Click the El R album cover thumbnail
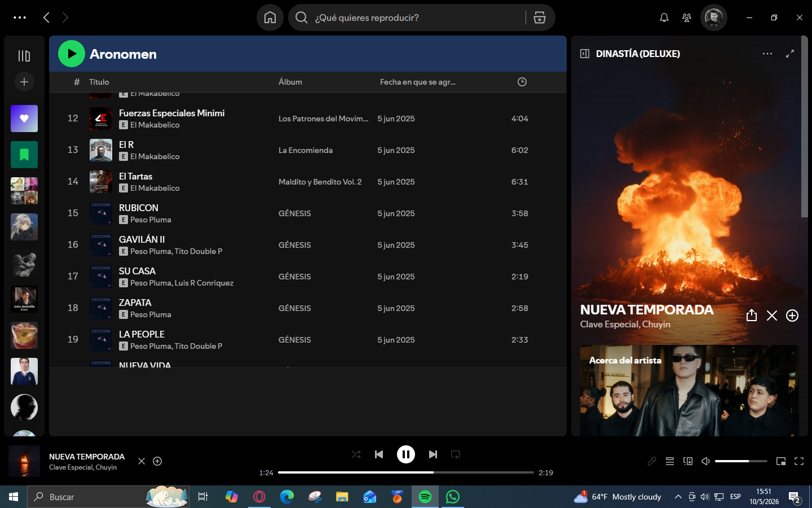This screenshot has width=812, height=508. pyautogui.click(x=101, y=150)
